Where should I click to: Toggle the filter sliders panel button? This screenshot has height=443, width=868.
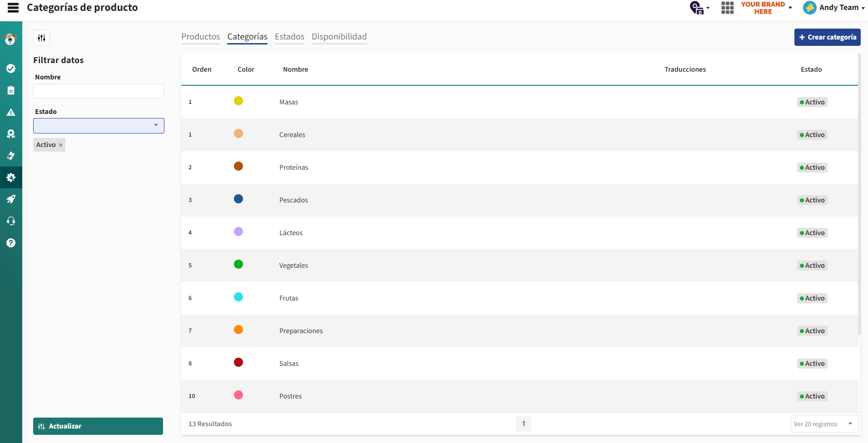[x=41, y=38]
